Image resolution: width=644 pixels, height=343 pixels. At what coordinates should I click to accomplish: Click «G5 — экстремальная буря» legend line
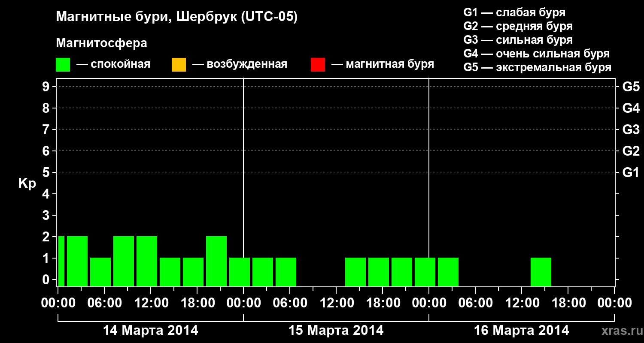[x=538, y=67]
